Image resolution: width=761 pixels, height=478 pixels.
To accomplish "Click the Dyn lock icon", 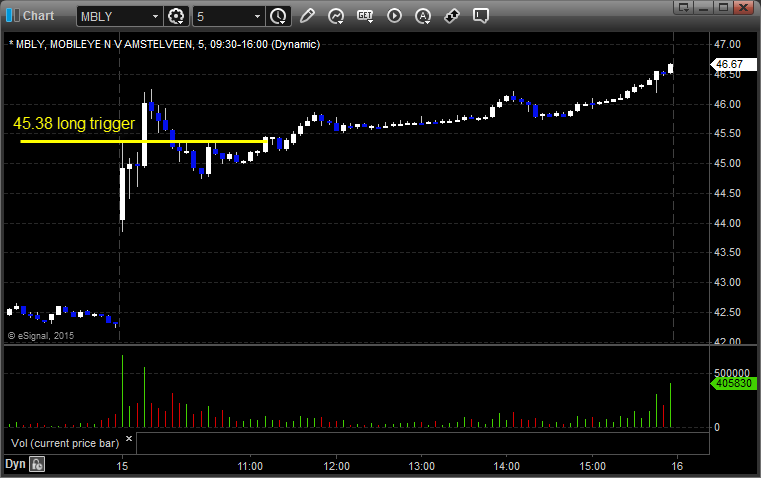I will [x=37, y=464].
